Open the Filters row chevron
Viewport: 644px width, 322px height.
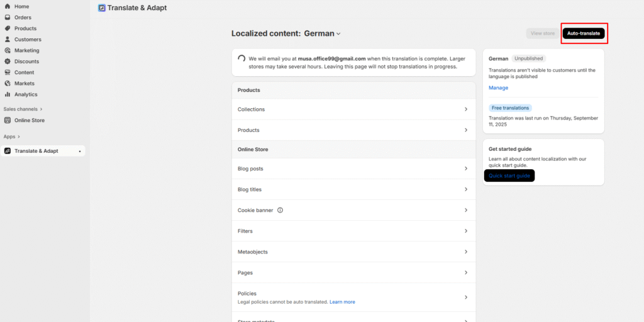coord(466,231)
